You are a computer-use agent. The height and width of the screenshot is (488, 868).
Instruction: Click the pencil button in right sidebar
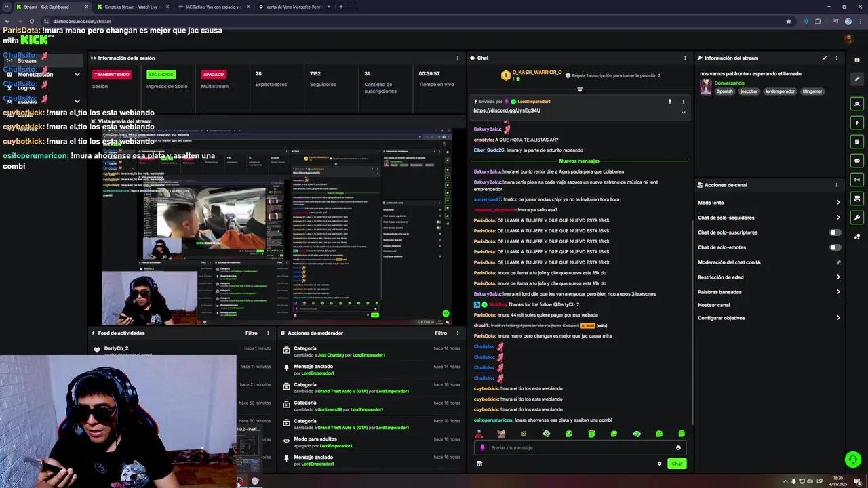pos(857,79)
